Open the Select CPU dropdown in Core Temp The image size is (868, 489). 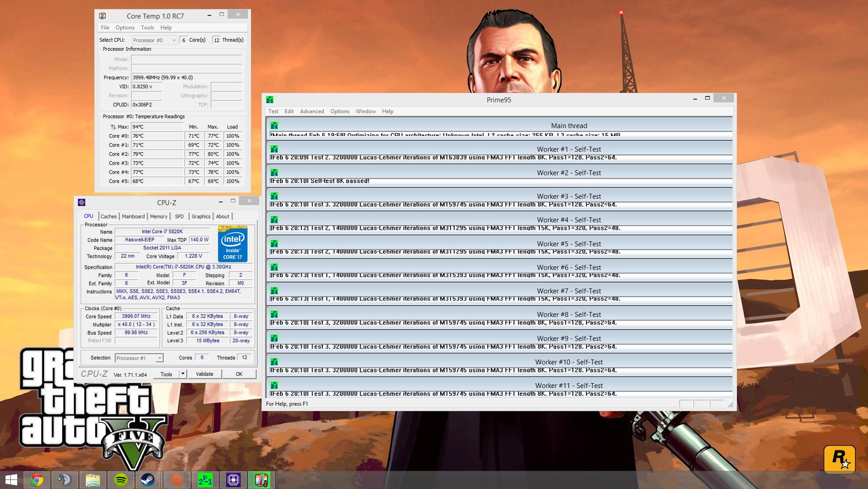coord(154,40)
